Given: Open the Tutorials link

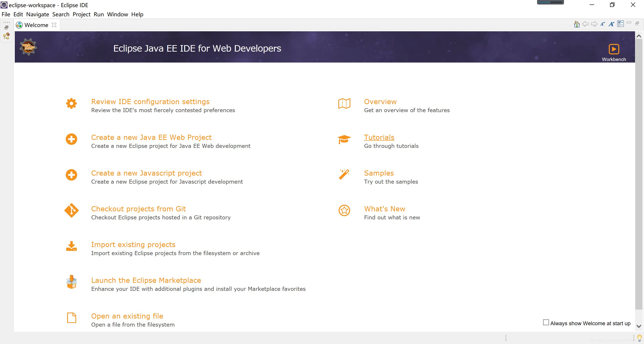Looking at the screenshot, I should pos(379,137).
